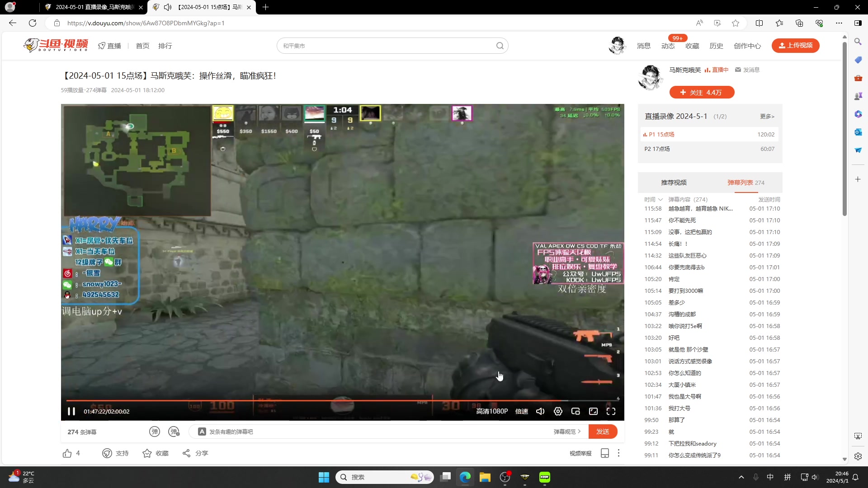Open browser collections icon

coord(799,23)
